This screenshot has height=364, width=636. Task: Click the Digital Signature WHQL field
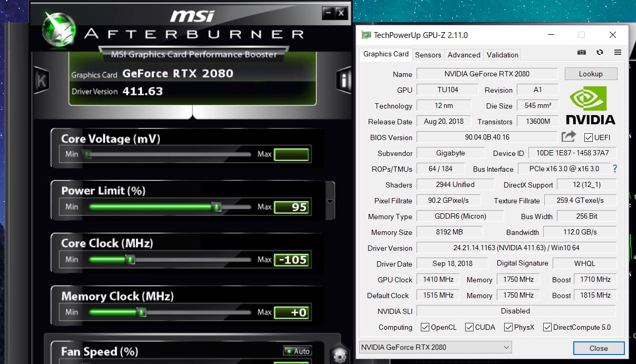[585, 263]
